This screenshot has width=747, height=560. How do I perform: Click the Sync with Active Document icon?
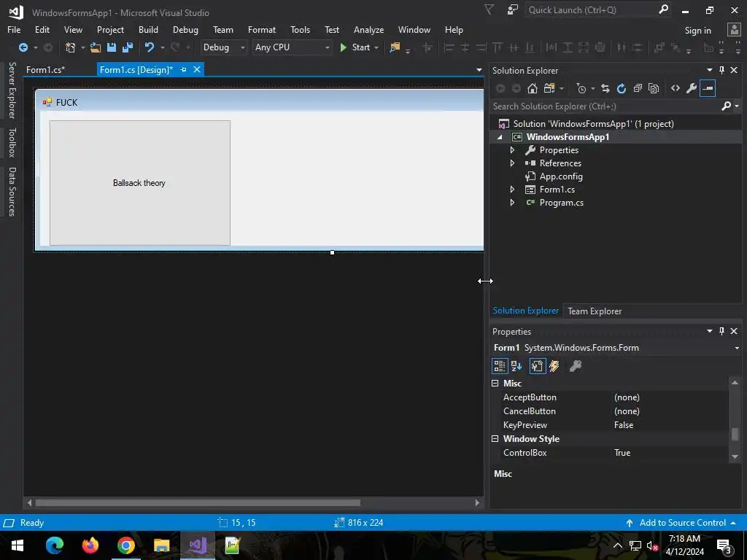pyautogui.click(x=605, y=88)
